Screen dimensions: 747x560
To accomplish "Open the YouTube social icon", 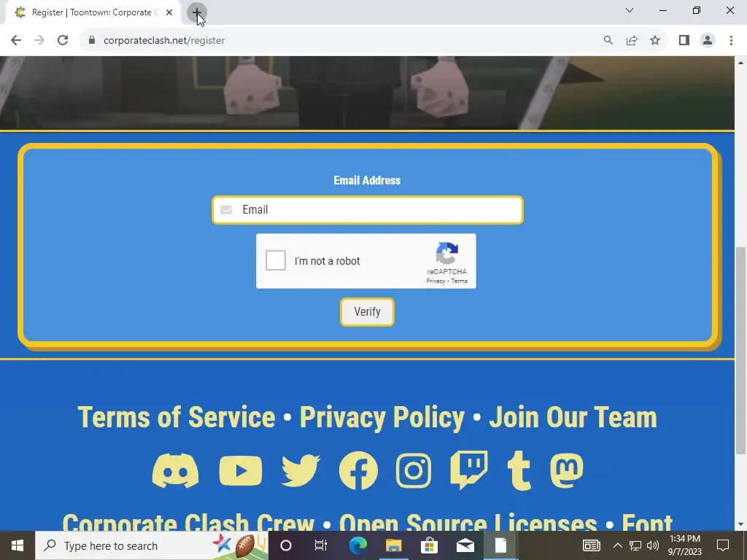I will click(241, 470).
